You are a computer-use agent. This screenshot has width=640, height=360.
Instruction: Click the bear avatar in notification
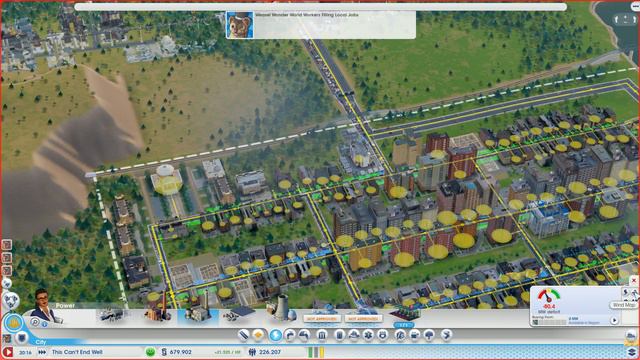pyautogui.click(x=240, y=25)
